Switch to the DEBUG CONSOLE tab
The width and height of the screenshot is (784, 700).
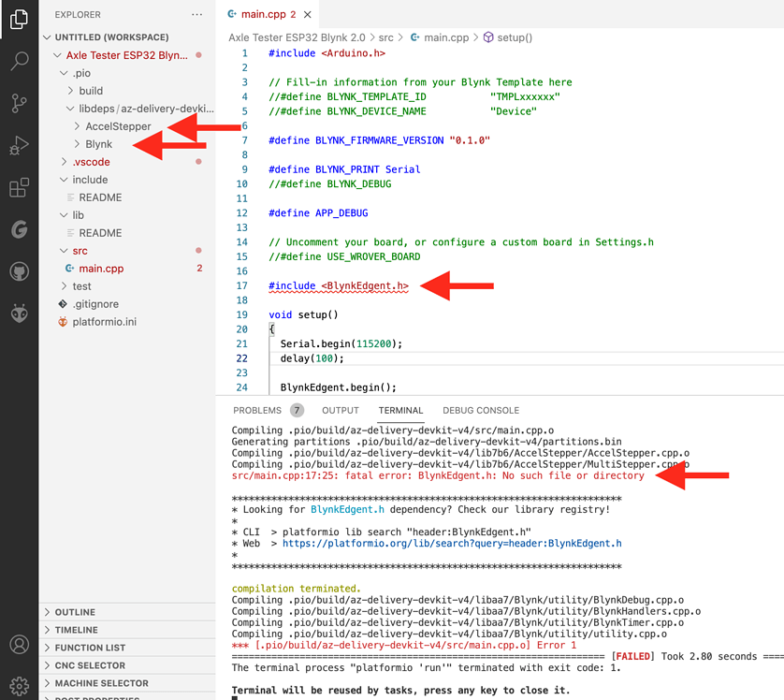coord(481,410)
